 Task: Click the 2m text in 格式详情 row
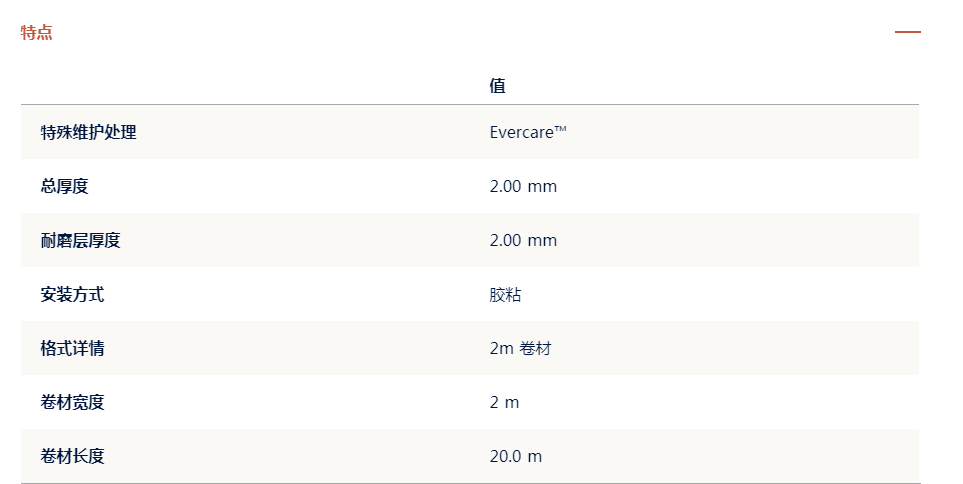[x=501, y=348]
